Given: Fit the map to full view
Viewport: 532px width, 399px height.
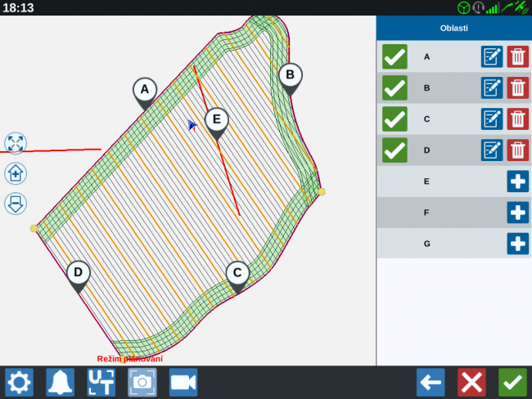Looking at the screenshot, I should click(x=16, y=143).
